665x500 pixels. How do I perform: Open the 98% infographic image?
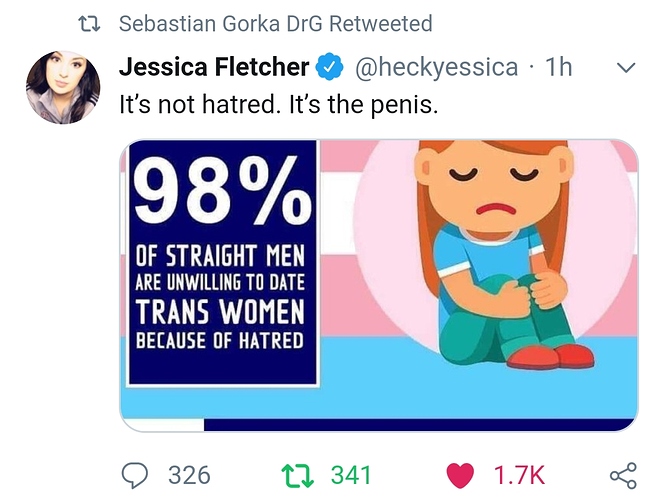click(x=379, y=285)
